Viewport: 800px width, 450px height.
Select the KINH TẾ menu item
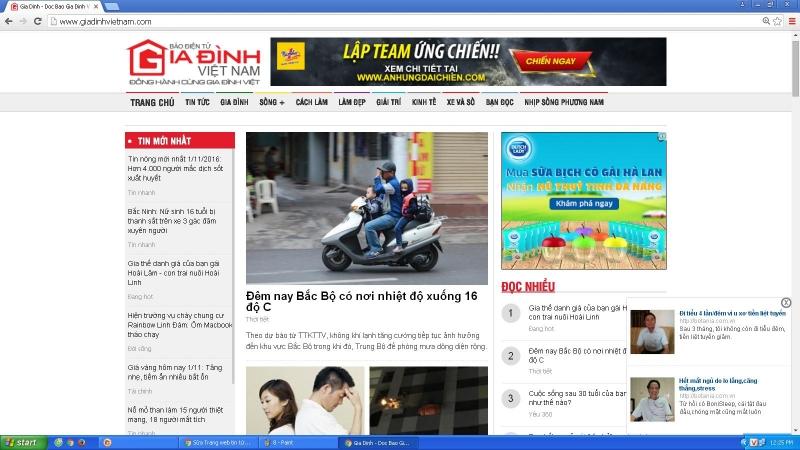pyautogui.click(x=424, y=102)
